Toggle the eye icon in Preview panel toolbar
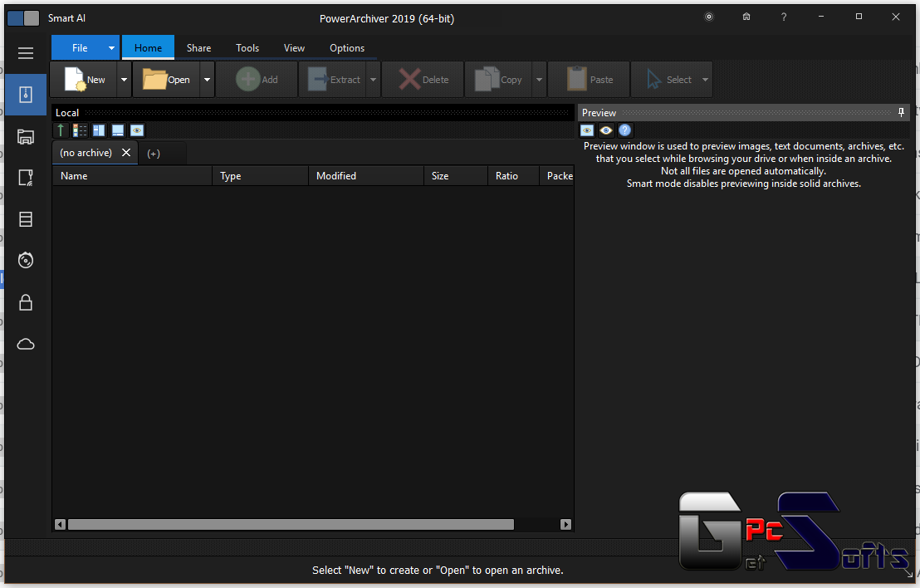Viewport: 920px width, 588px height. click(606, 130)
